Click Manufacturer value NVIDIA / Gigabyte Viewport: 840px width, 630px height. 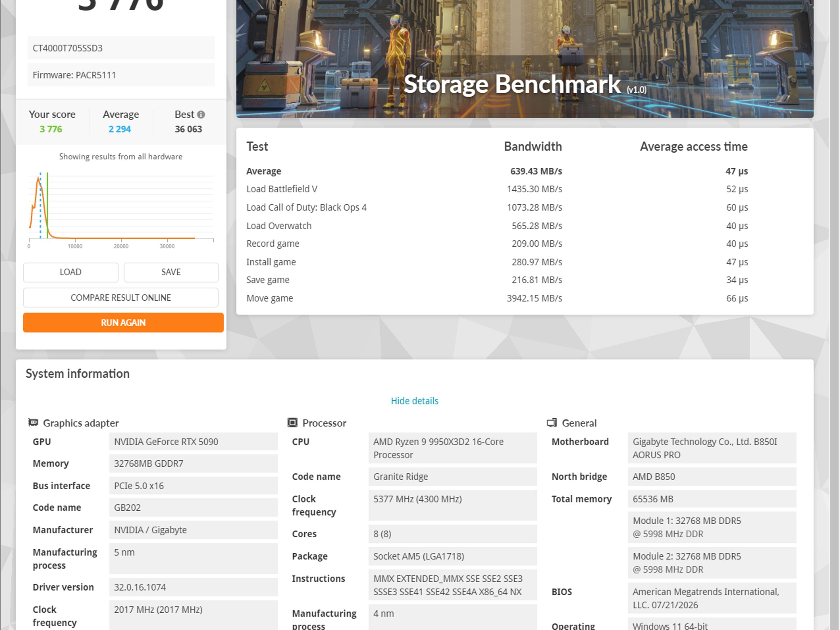click(193, 530)
